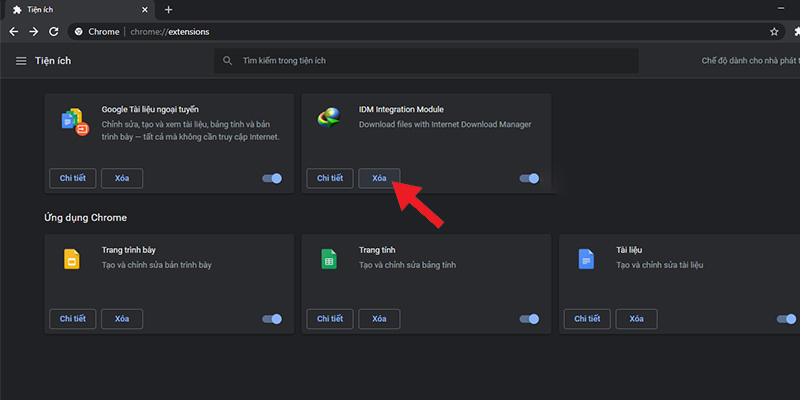Toggle off IDM Integration Module
Image resolution: width=800 pixels, height=400 pixels.
click(x=529, y=178)
